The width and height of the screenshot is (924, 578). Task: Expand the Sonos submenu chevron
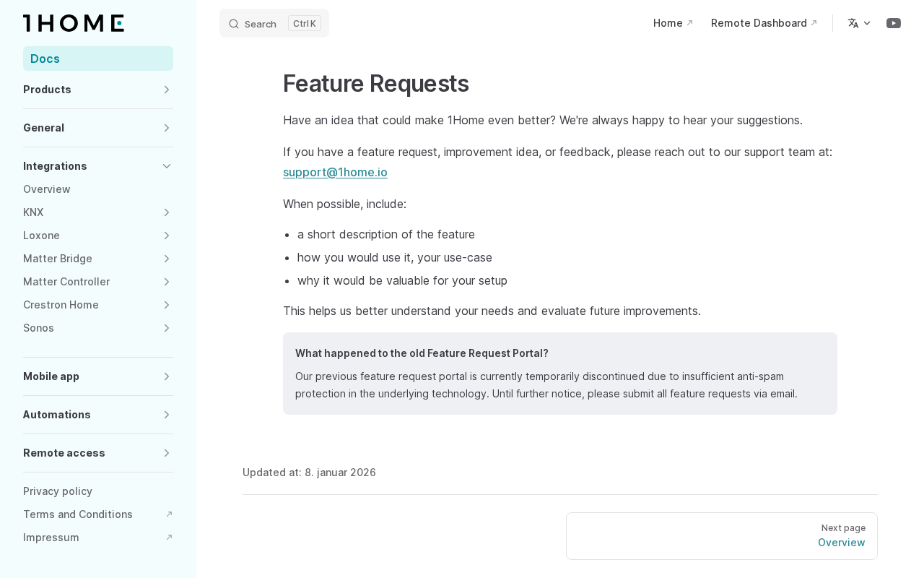[167, 328]
